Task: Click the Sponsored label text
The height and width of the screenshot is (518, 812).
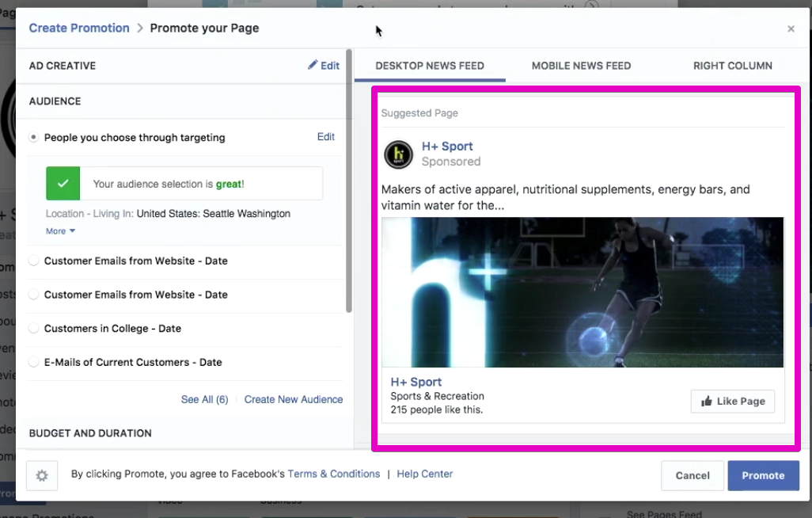Action: [451, 162]
